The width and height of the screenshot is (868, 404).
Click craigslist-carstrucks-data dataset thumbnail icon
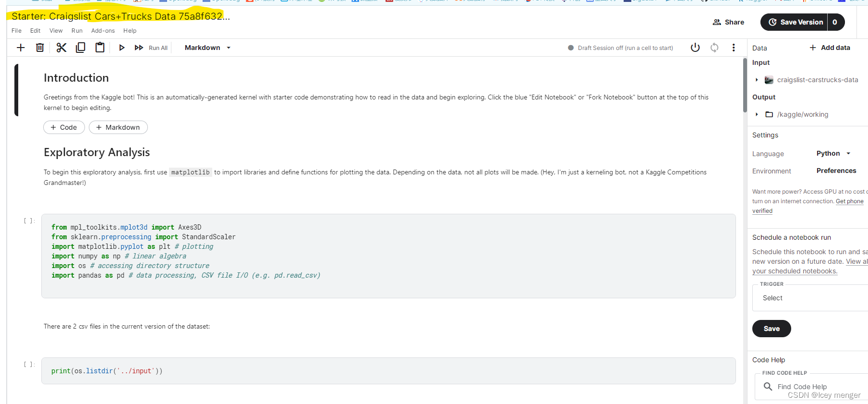click(x=769, y=80)
